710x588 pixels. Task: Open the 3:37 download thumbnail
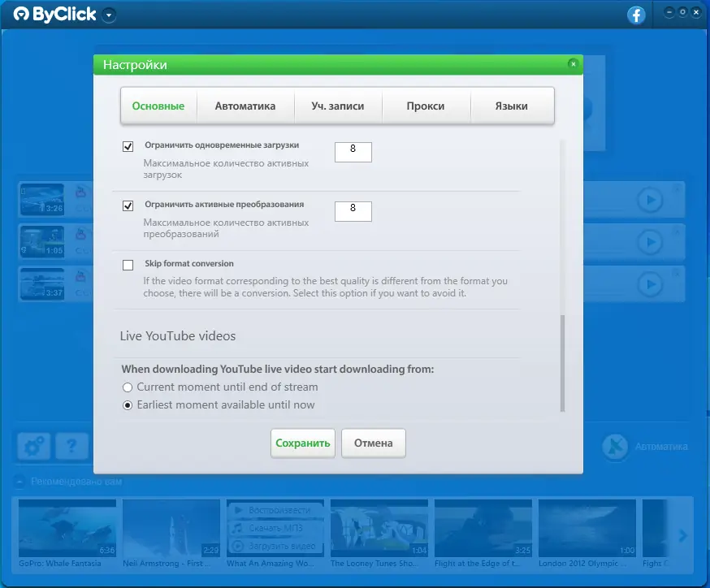pyautogui.click(x=42, y=283)
